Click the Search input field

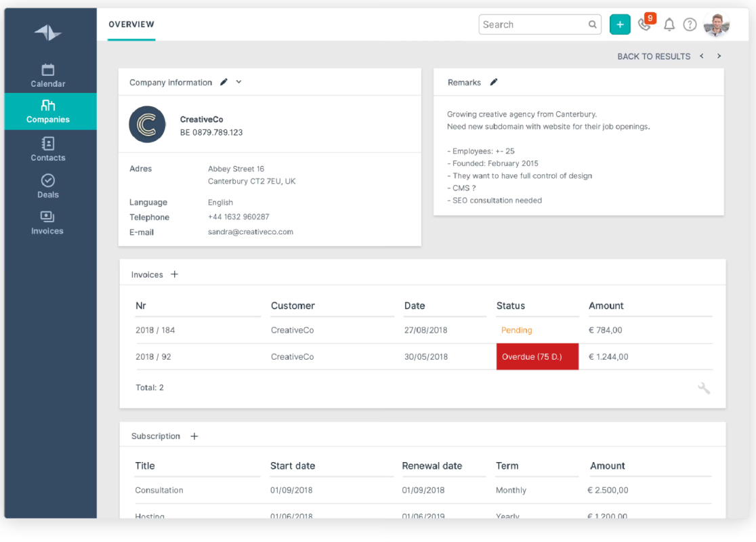[539, 24]
